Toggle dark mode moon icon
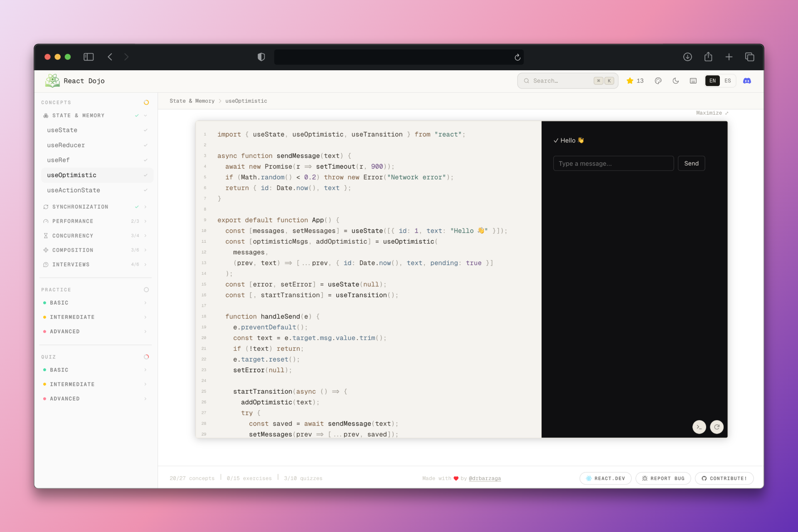Image resolution: width=798 pixels, height=532 pixels. 676,81
